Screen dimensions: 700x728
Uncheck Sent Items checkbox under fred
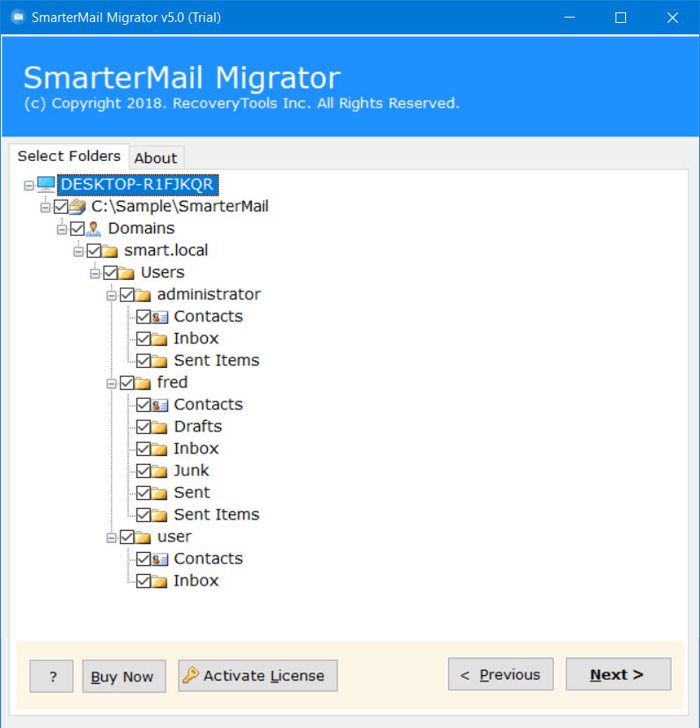point(143,515)
